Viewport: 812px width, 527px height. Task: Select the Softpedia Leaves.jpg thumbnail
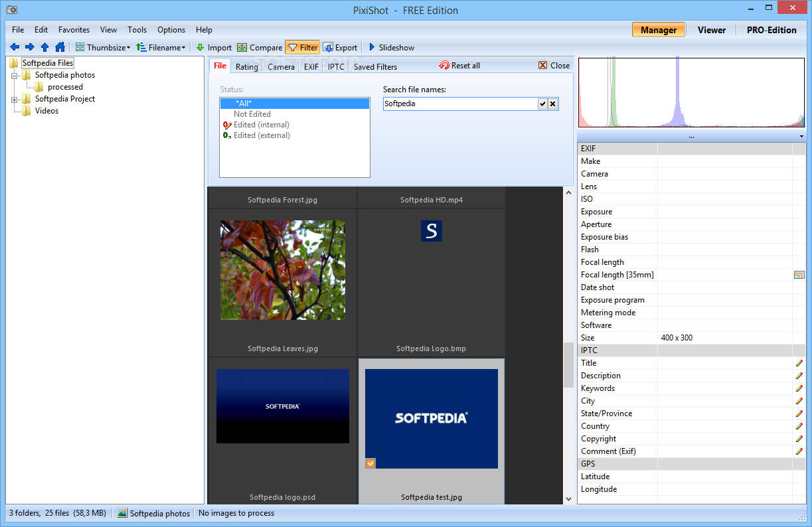tap(283, 270)
